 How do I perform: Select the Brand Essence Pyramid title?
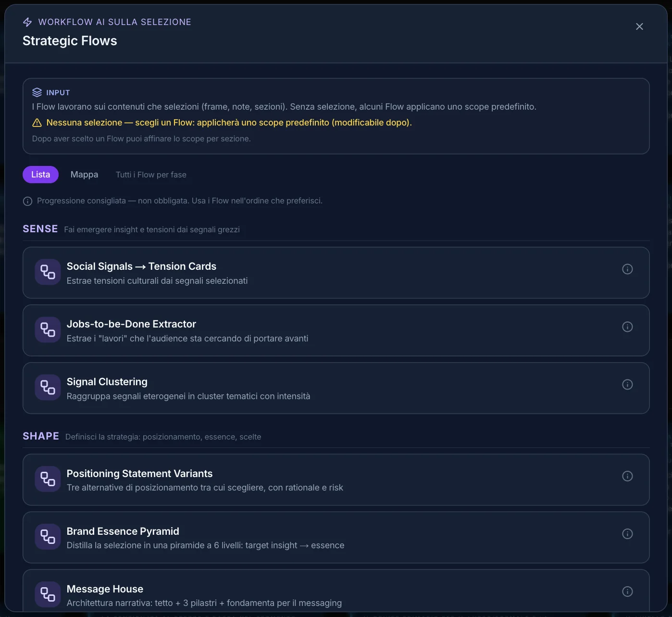click(123, 531)
